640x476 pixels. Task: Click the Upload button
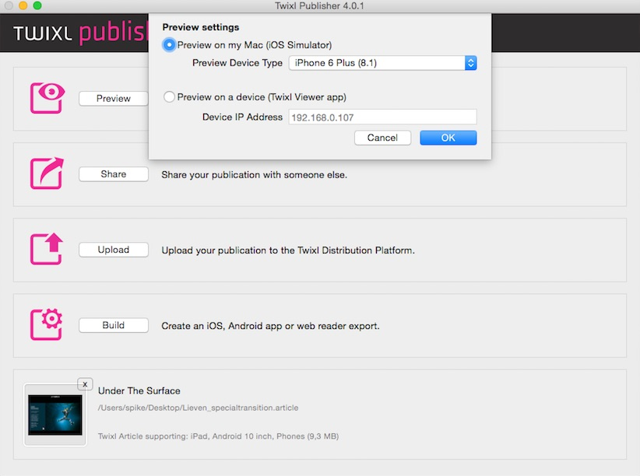[113, 249]
